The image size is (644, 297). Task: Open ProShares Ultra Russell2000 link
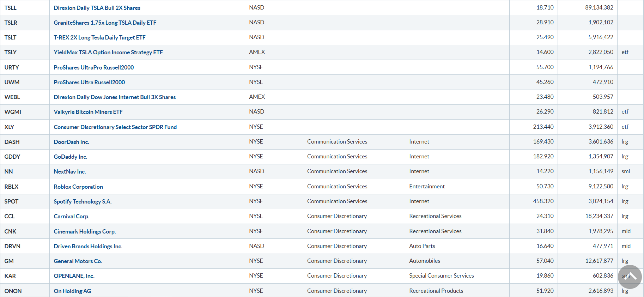(89, 82)
